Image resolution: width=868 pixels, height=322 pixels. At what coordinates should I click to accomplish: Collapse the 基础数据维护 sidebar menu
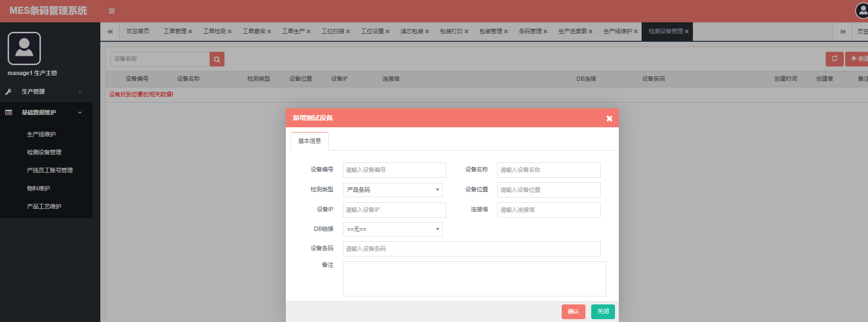click(x=46, y=113)
